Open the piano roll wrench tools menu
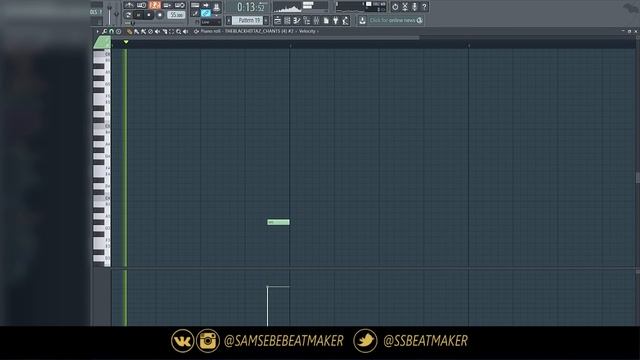This screenshot has height=360, width=640. [104, 31]
